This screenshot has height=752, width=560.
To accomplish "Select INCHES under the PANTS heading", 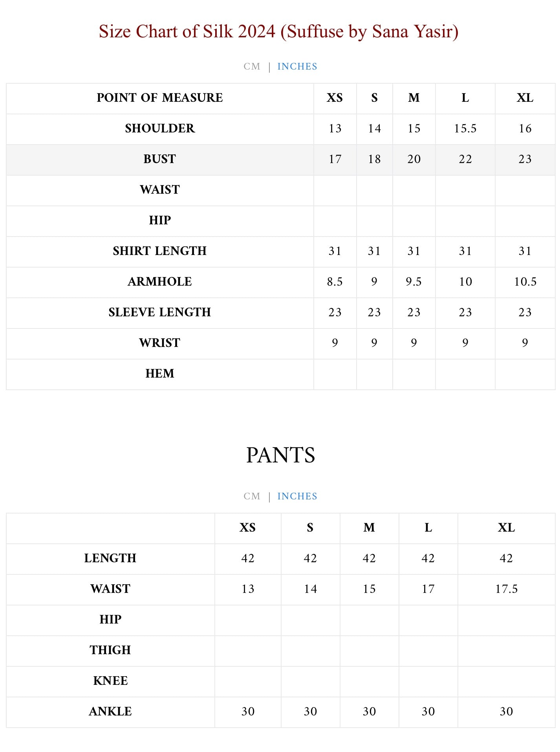I will (297, 496).
